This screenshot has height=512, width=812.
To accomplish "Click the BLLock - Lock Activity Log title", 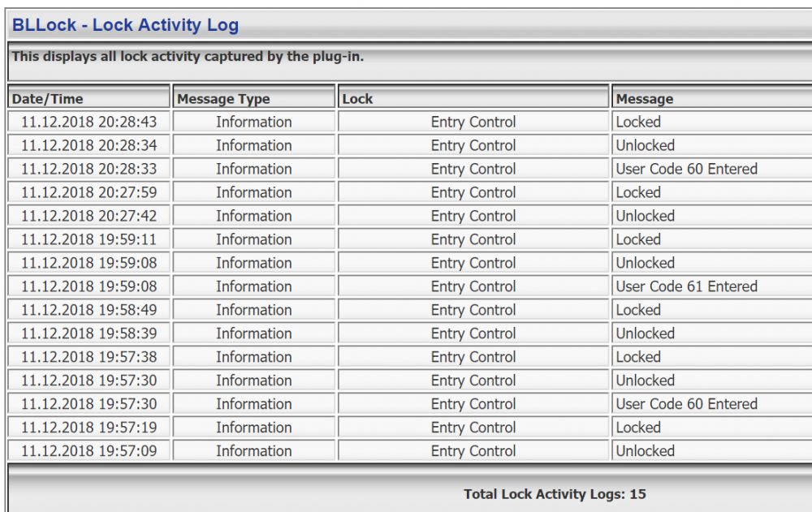I will (125, 25).
